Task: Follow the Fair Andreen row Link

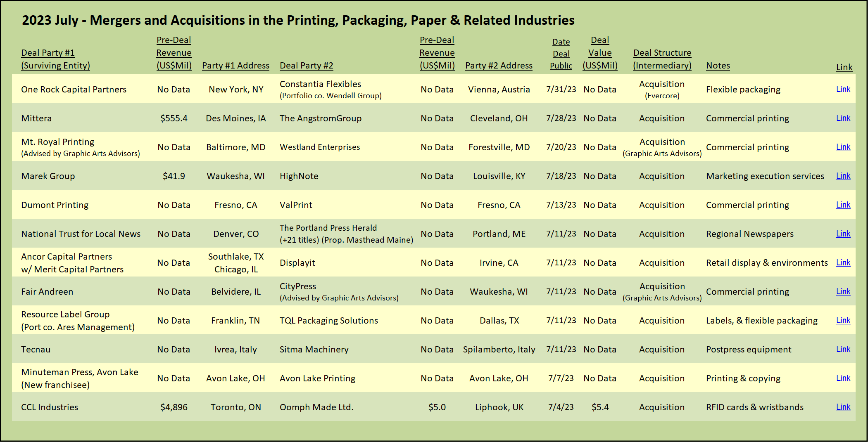Action: point(843,291)
